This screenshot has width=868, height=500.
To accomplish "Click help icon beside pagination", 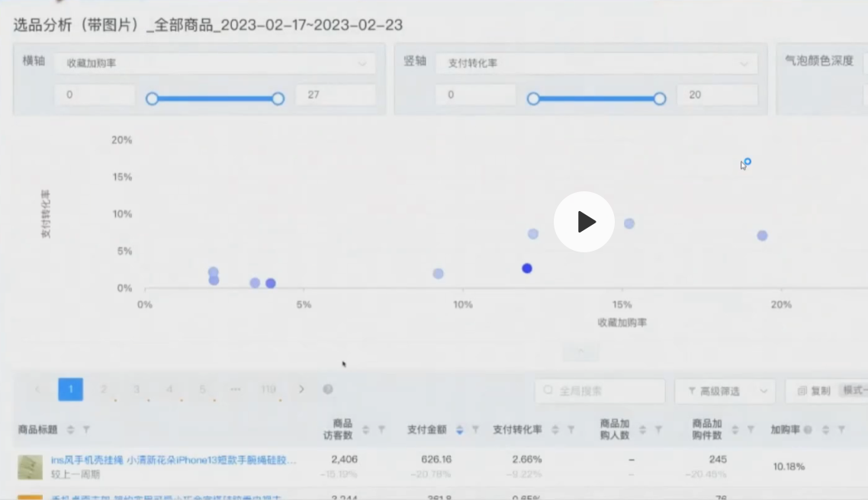I will coord(328,389).
